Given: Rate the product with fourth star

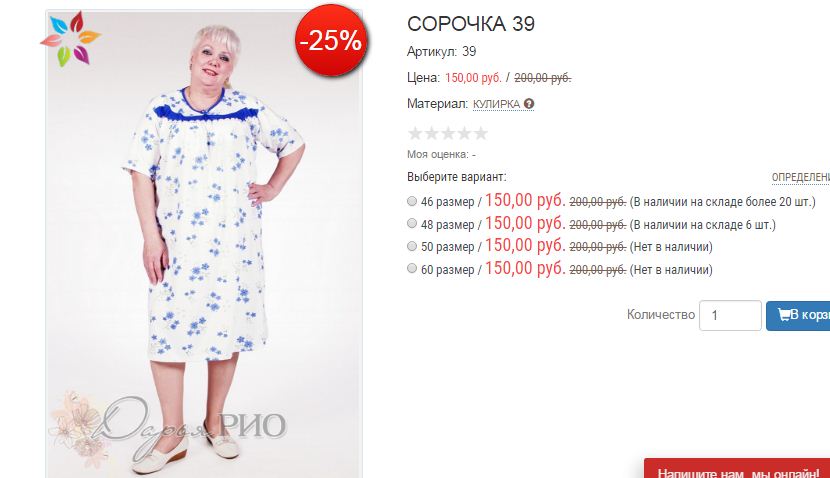Looking at the screenshot, I should (x=464, y=133).
